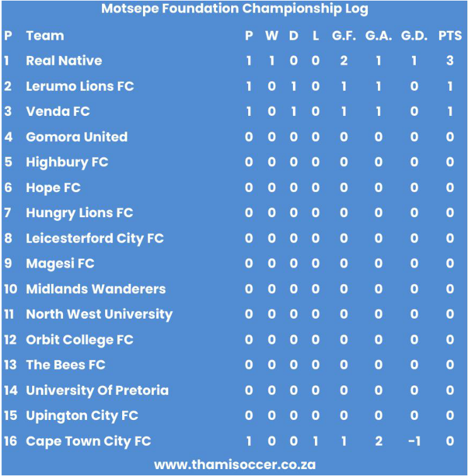The image size is (468, 476).
Task: Click Upington City FC team name
Action: 82,416
